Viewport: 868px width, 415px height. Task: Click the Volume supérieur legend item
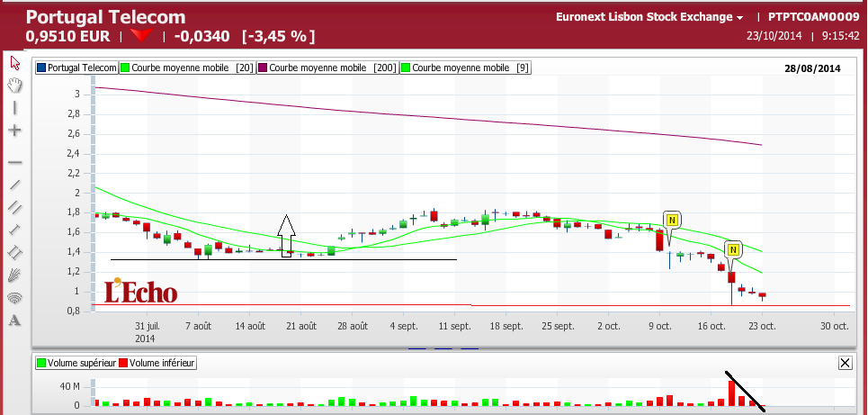76,363
